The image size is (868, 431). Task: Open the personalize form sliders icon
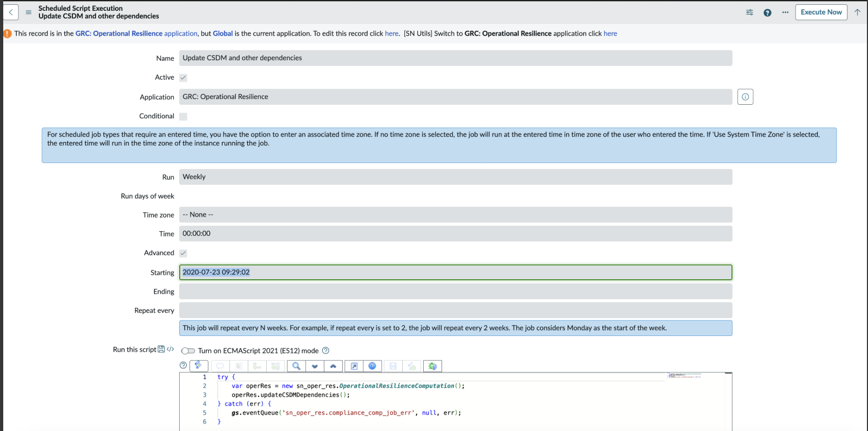pyautogui.click(x=749, y=12)
